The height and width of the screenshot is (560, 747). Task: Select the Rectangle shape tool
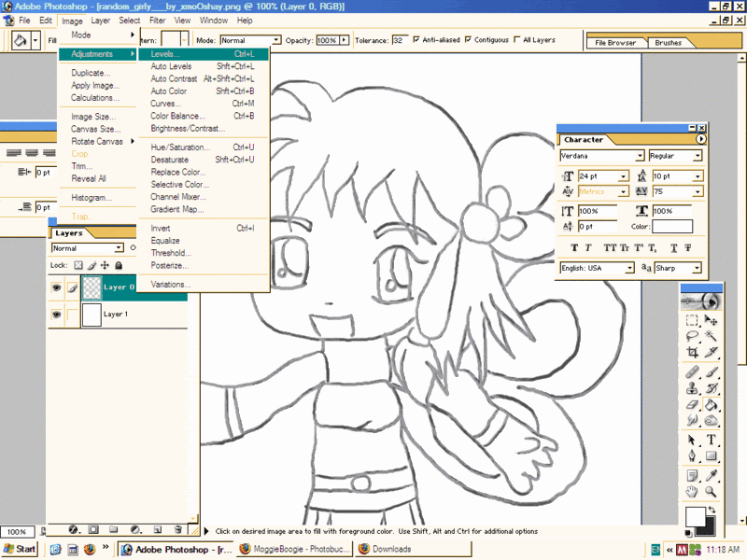coord(711,456)
